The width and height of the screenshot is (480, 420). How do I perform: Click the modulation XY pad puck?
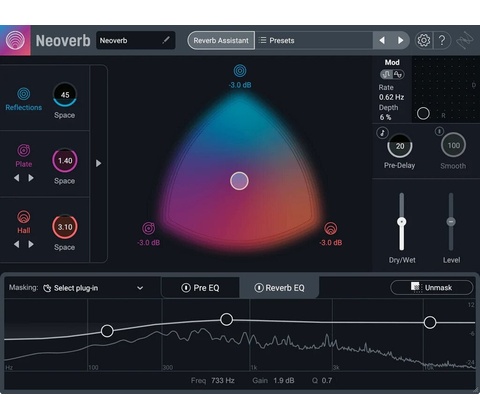(423, 113)
